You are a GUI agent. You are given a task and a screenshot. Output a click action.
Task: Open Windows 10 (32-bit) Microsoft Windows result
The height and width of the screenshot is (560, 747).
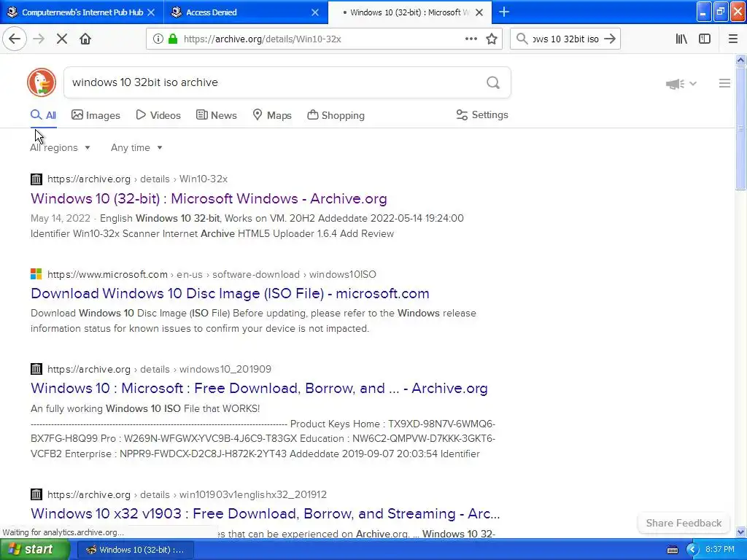[209, 198]
